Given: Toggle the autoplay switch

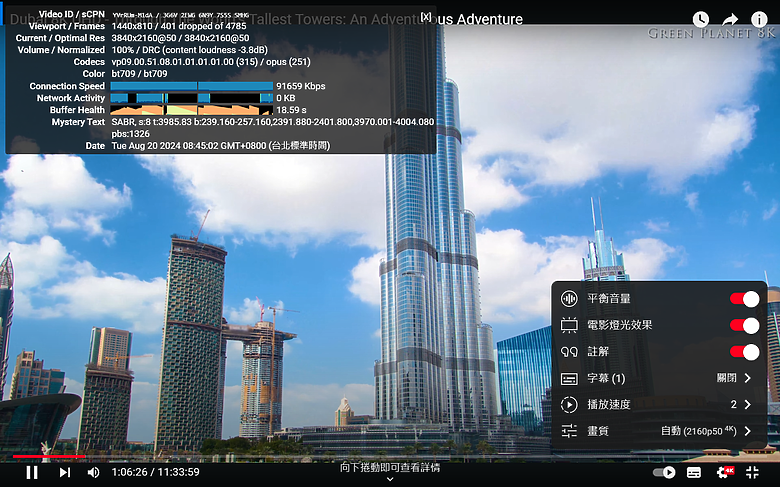Looking at the screenshot, I should [x=665, y=472].
